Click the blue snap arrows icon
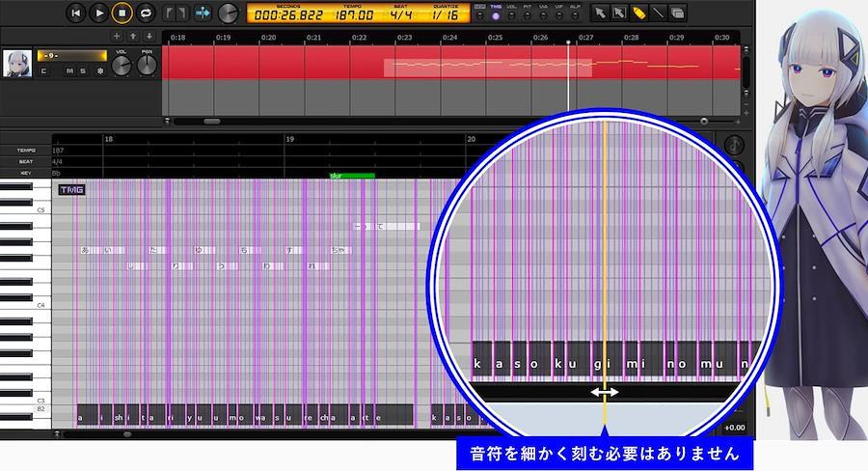The image size is (868, 471). point(203,13)
